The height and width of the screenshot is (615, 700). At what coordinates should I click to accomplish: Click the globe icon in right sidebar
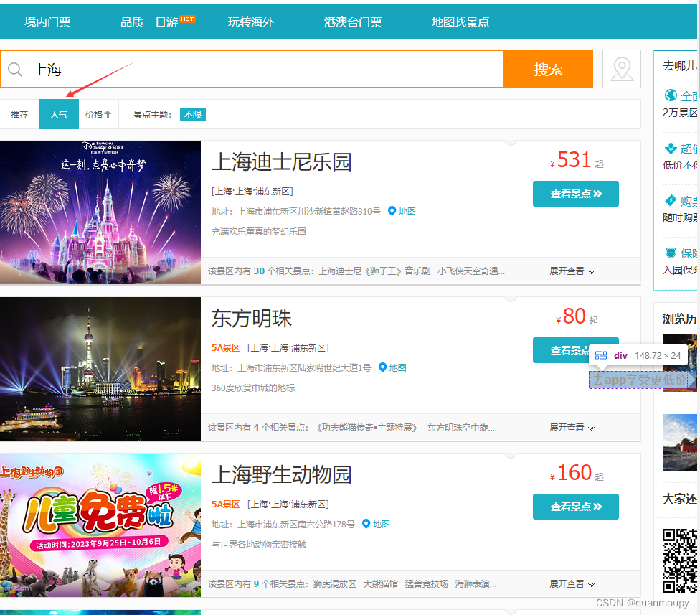pyautogui.click(x=671, y=95)
